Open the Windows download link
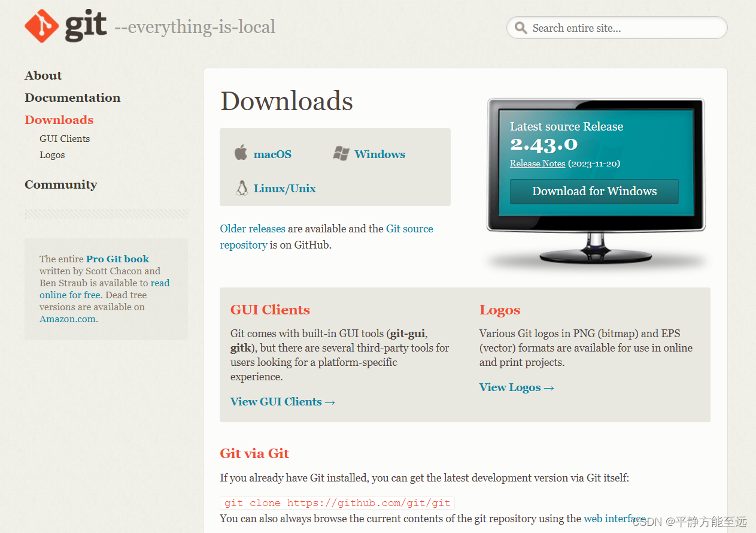This screenshot has width=756, height=533. tap(379, 154)
